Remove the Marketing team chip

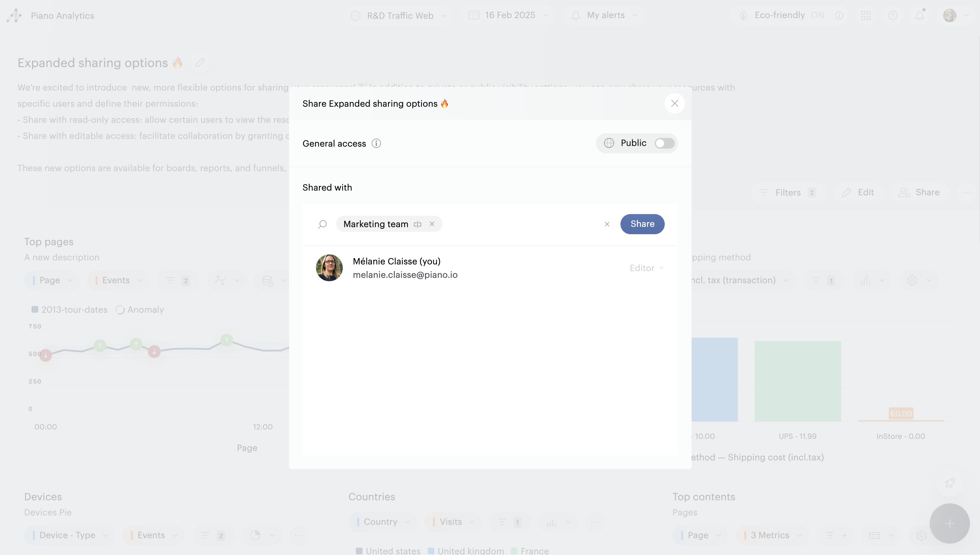(432, 224)
